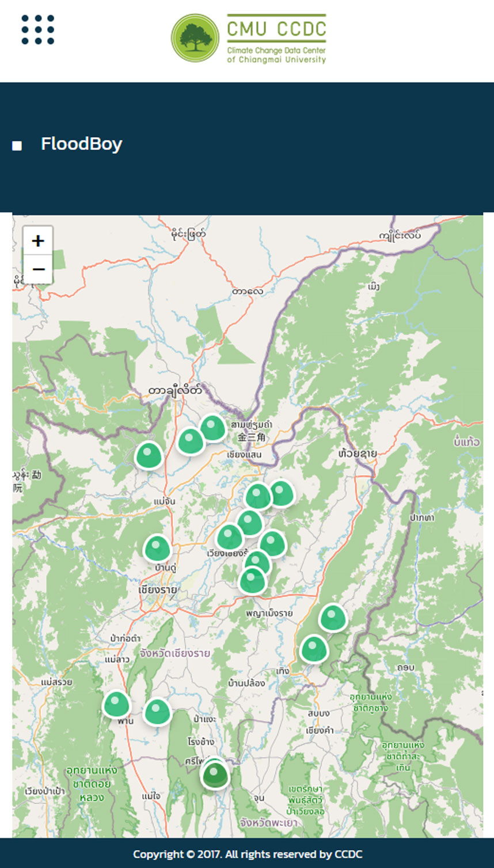
Task: Select the westmost marker above แม่จัน
Action: tap(149, 455)
